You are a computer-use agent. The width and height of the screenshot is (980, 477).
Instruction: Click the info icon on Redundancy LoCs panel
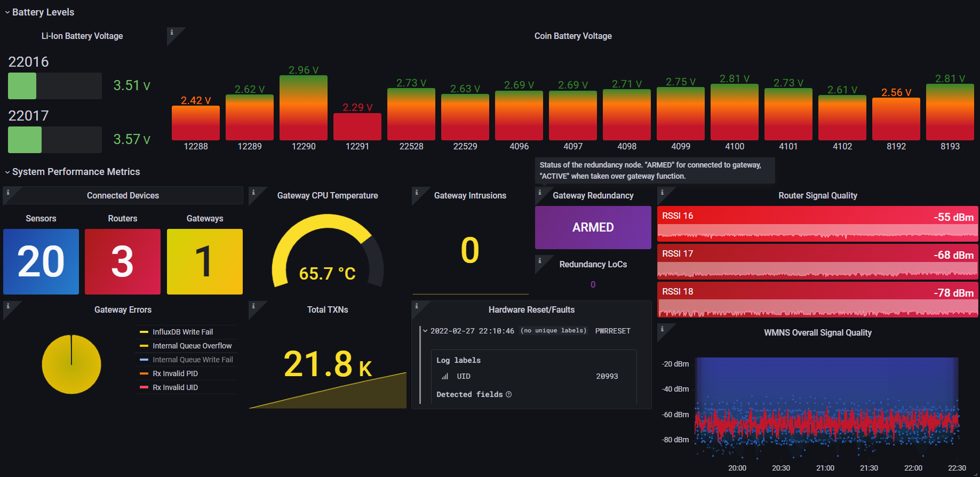click(x=540, y=260)
